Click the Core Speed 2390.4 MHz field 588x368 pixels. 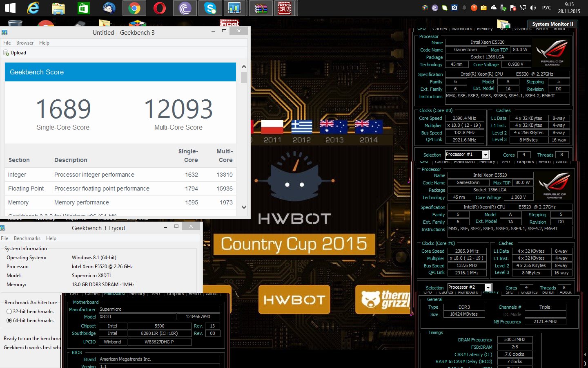(465, 118)
